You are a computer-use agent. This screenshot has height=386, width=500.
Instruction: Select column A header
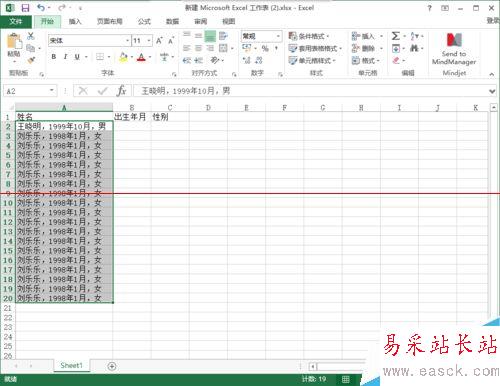[64, 107]
